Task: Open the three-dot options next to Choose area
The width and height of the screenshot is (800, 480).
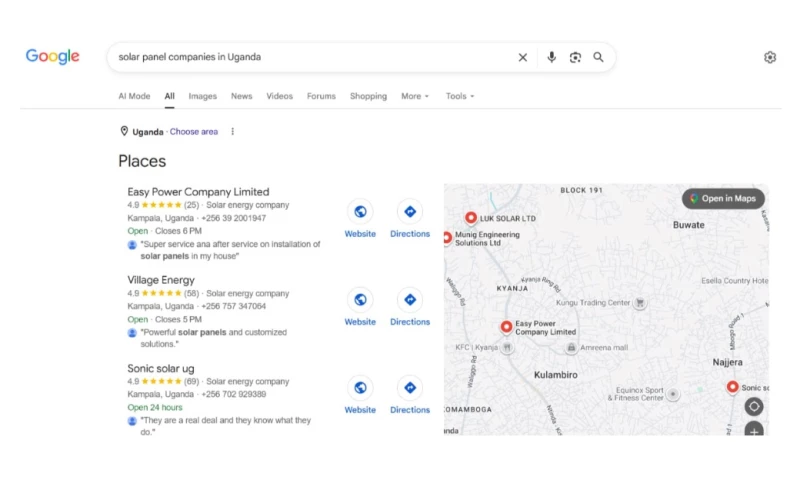Action: coord(233,132)
